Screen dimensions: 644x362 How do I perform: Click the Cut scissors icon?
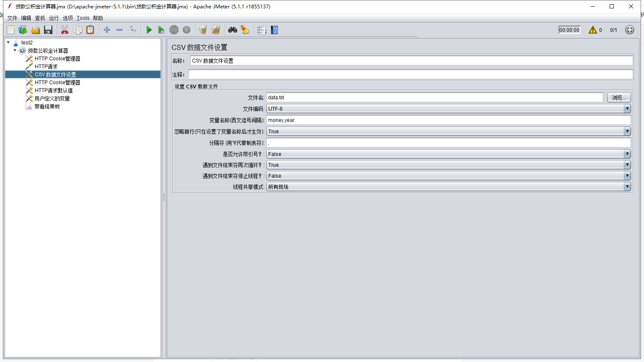pyautogui.click(x=65, y=30)
